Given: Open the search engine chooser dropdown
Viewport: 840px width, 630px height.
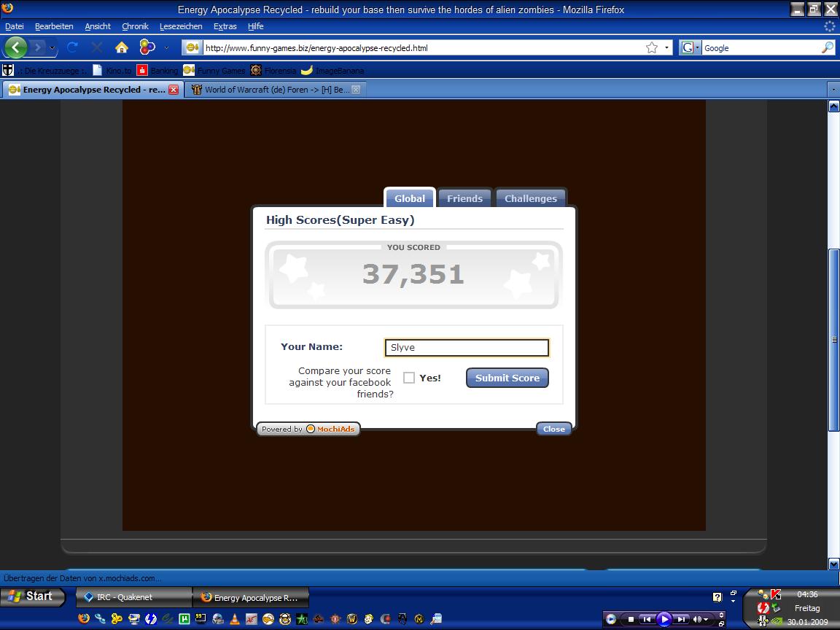Looking at the screenshot, I should pyautogui.click(x=691, y=47).
